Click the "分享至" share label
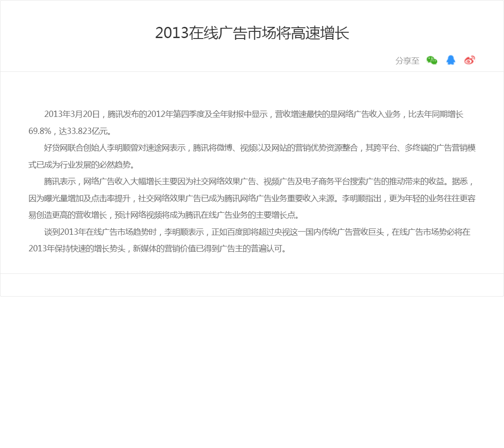The width and height of the screenshot is (504, 448). click(x=407, y=61)
